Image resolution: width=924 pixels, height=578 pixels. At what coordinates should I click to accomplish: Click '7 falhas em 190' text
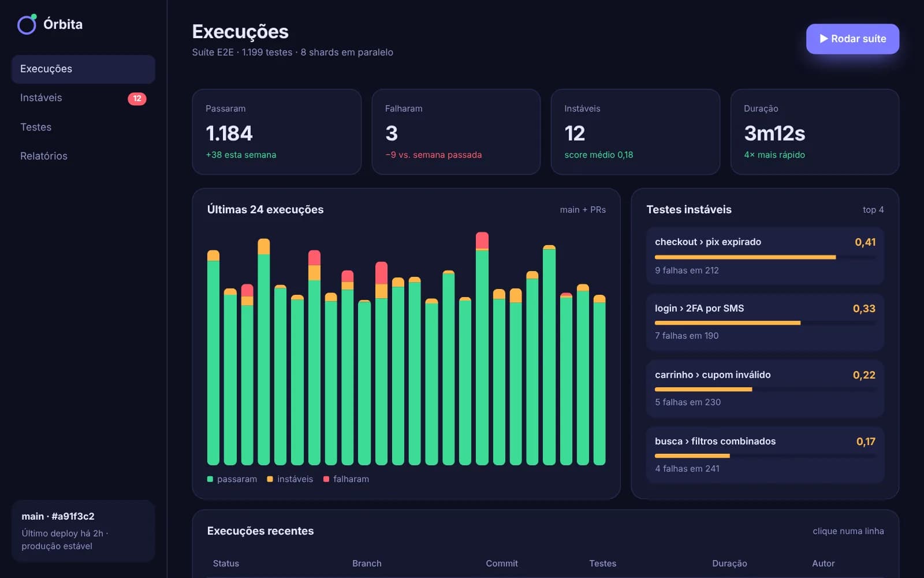coord(687,336)
